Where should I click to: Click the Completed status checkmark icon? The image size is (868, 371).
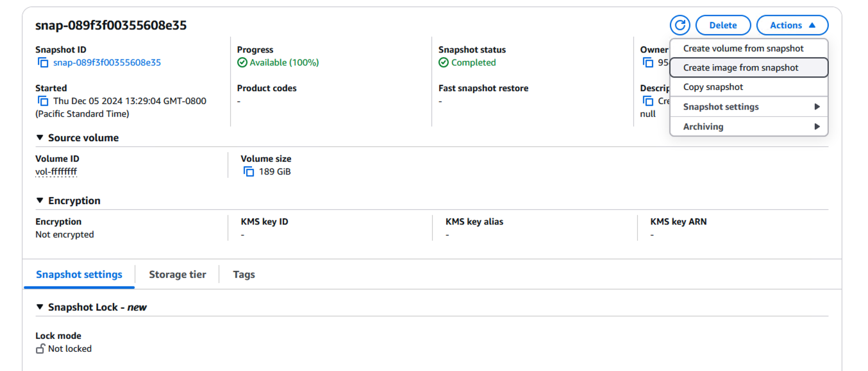coord(444,63)
